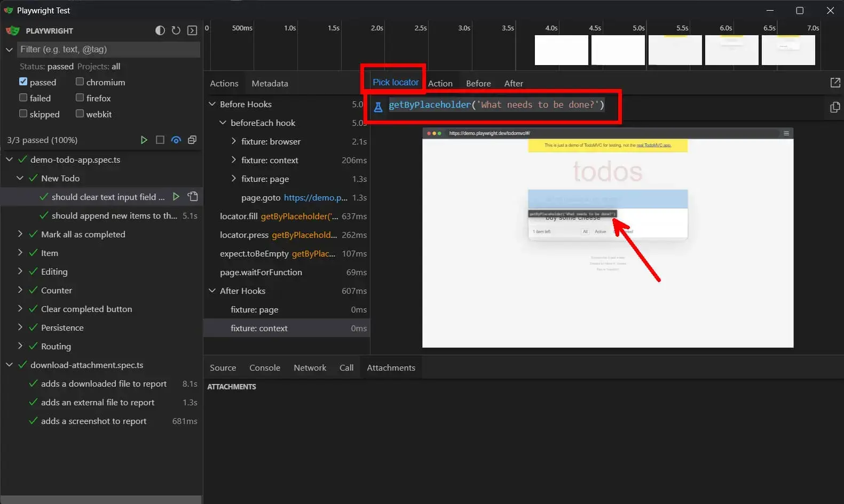This screenshot has height=504, width=844.
Task: Select 'should append new items' test
Action: pos(101,215)
